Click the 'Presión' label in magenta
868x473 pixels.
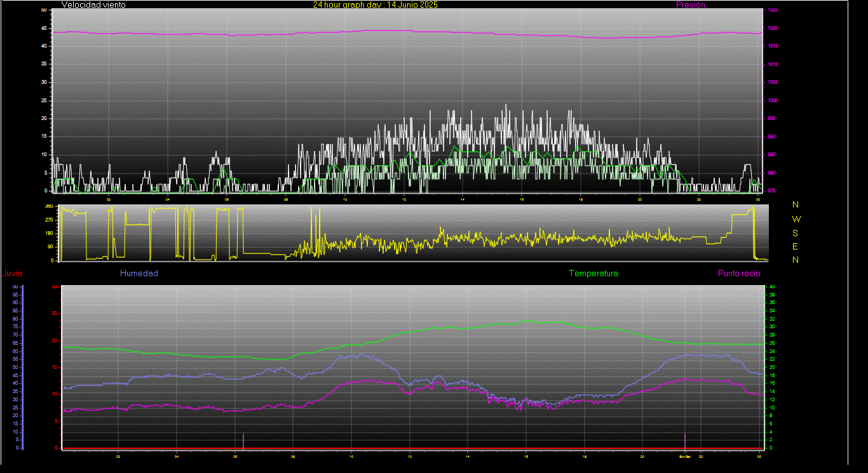tap(691, 4)
